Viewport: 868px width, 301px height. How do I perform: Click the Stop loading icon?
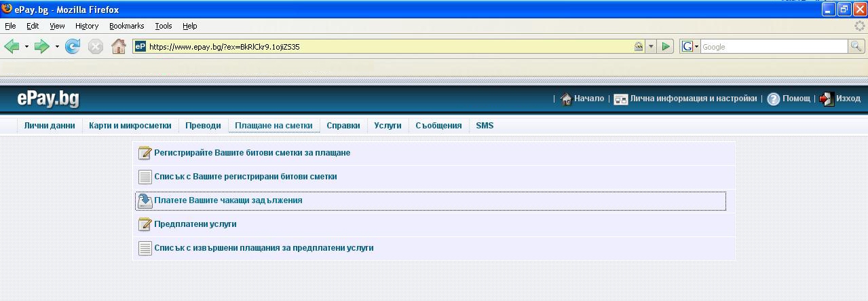tap(96, 47)
